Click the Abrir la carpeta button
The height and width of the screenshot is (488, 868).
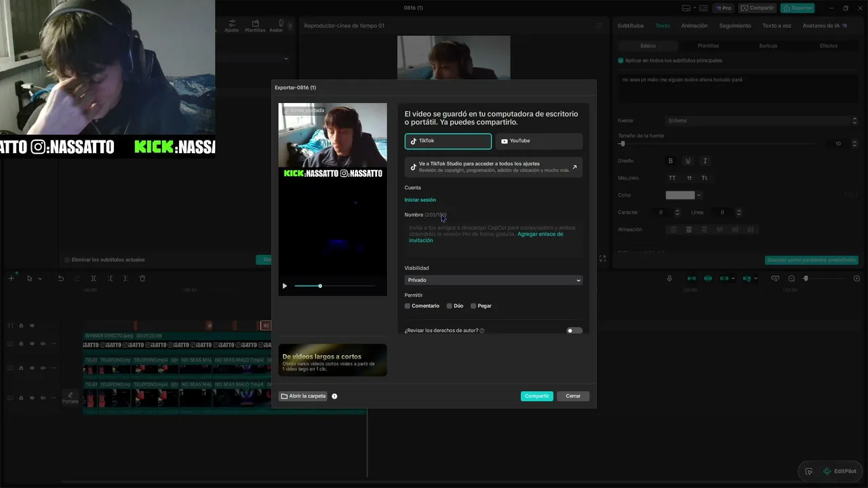[x=303, y=396]
